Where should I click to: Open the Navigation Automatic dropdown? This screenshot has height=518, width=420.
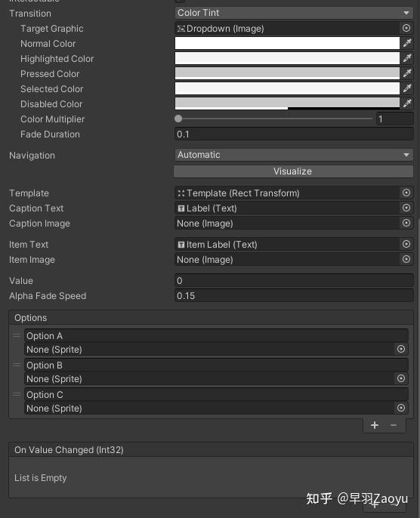pos(294,155)
